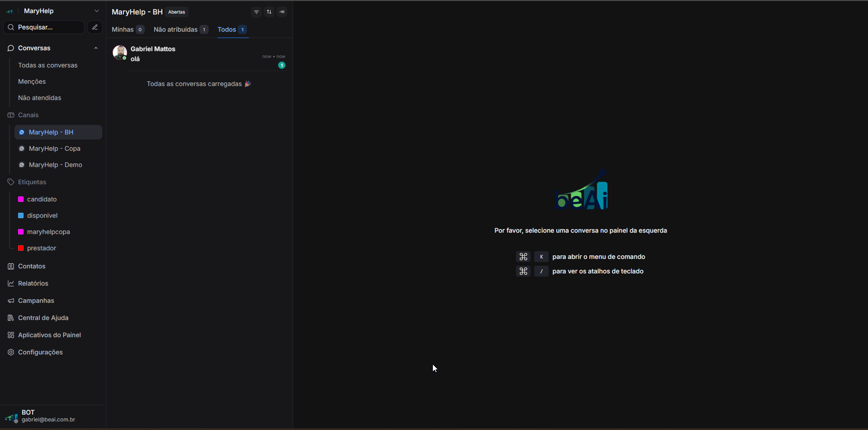Viewport: 868px width, 430px height.
Task: Select the MaryHelp - Copa channel
Action: (x=54, y=148)
